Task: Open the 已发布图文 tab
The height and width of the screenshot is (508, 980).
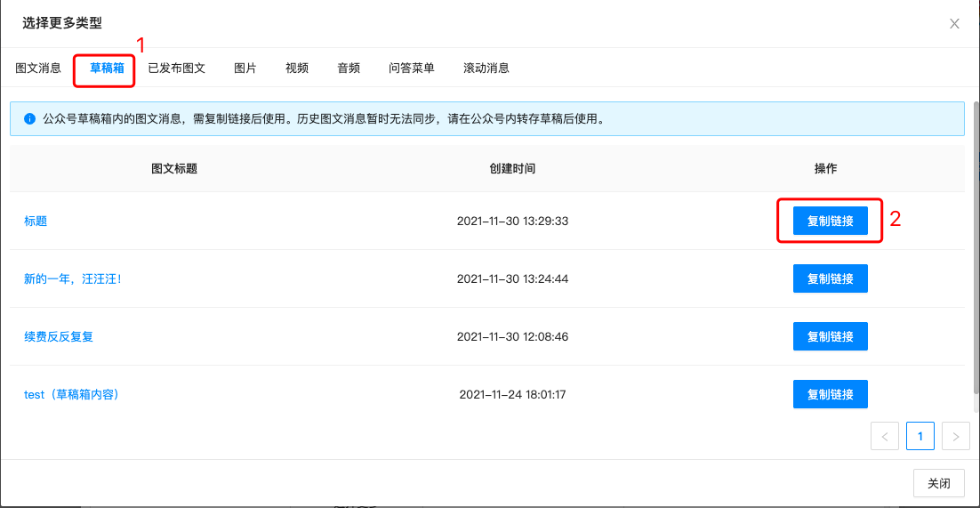Action: coord(176,68)
